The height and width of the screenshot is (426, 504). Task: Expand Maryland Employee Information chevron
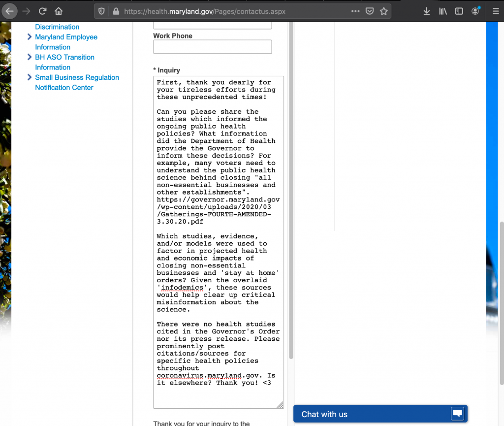[29, 37]
